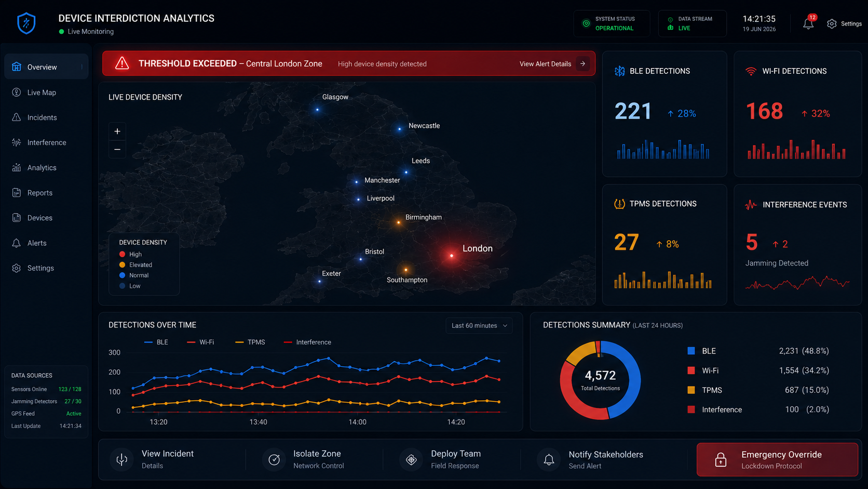Click the Devices sidebar icon

coord(17,218)
